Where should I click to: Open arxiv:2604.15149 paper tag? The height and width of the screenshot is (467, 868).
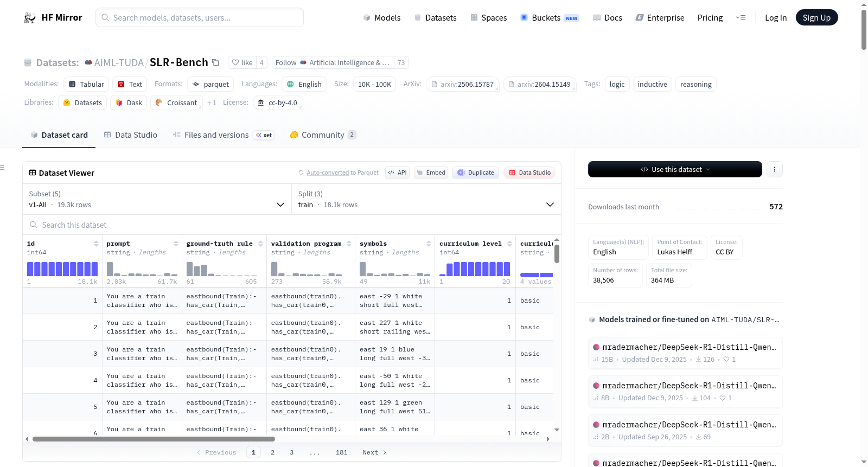point(539,84)
